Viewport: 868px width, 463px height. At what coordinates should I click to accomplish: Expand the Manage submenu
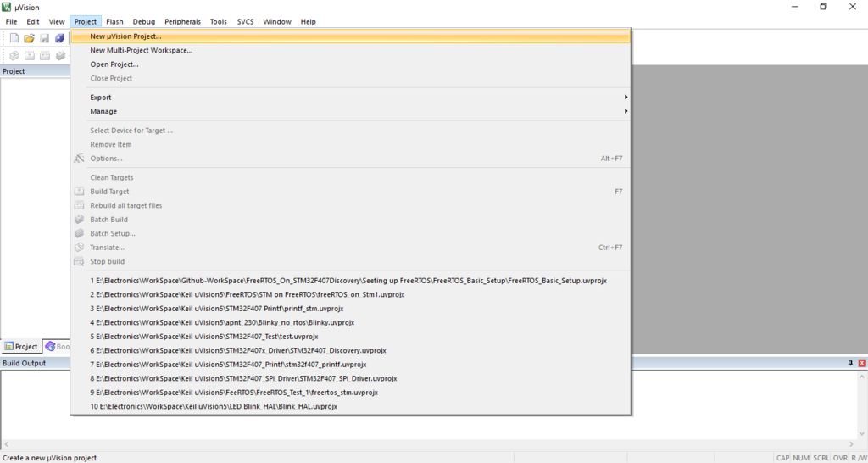[350, 111]
